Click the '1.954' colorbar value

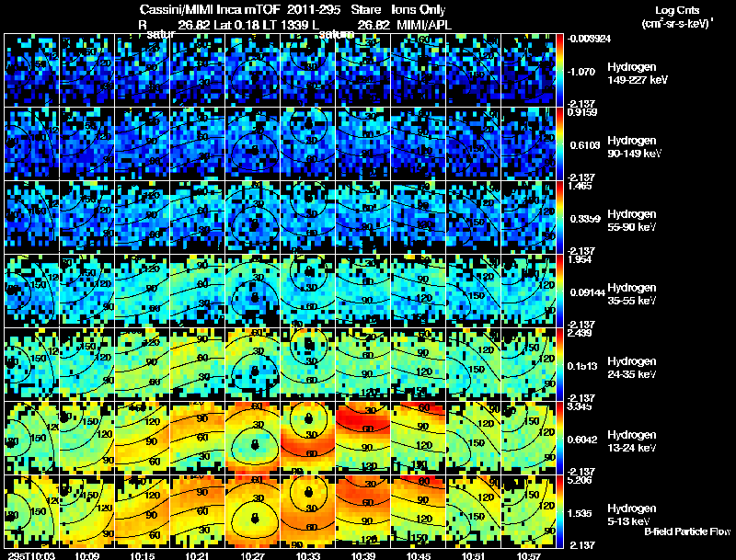pyautogui.click(x=580, y=260)
